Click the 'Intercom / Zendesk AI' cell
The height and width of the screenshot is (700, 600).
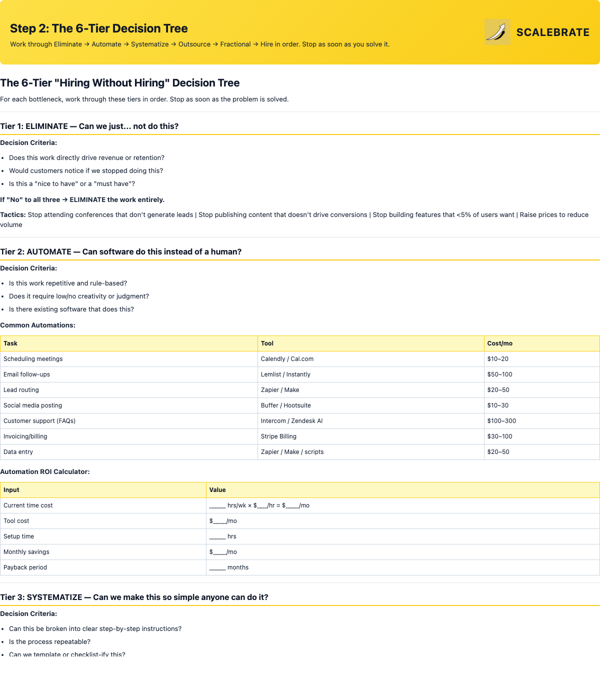tap(370, 421)
